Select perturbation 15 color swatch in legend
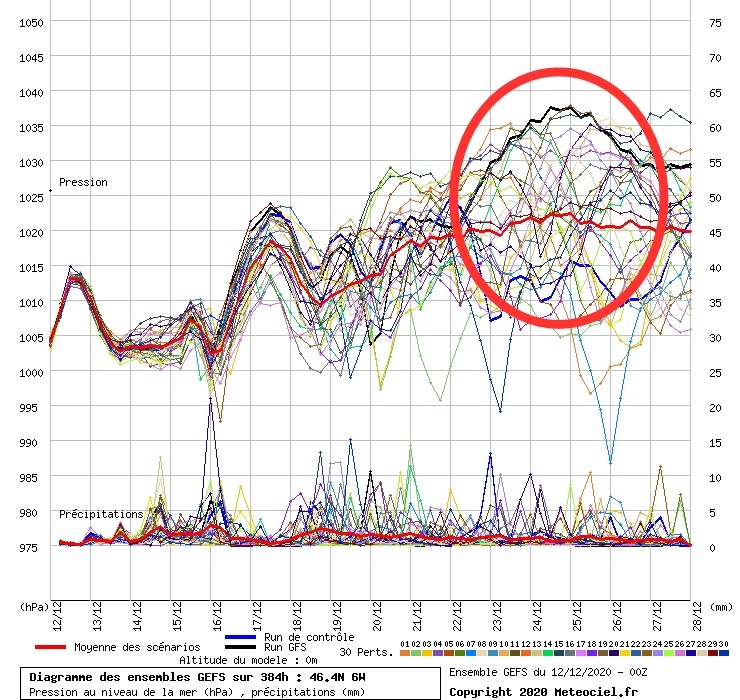The image size is (740, 700). click(559, 653)
